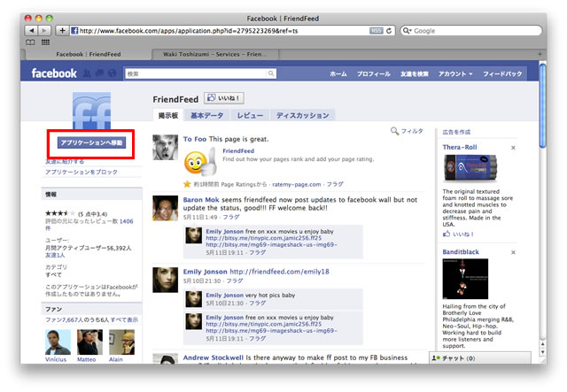This screenshot has width=567, height=392.
Task: Click the filter magnifier icon
Action: coord(394,131)
